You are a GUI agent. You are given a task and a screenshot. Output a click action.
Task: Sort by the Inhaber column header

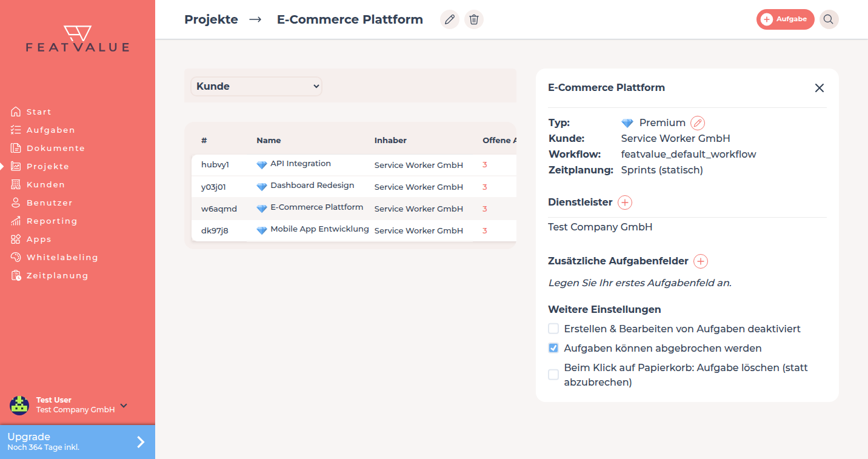(390, 140)
